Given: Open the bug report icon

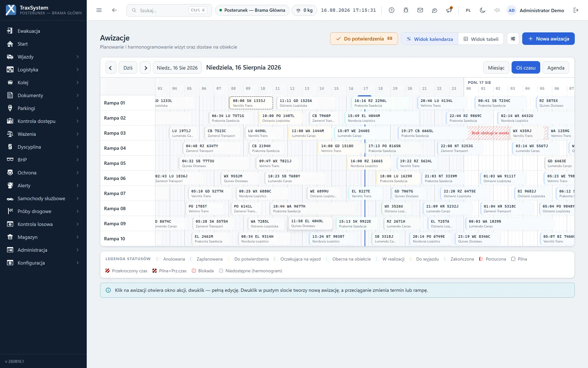Looking at the screenshot, I should pos(406,10).
